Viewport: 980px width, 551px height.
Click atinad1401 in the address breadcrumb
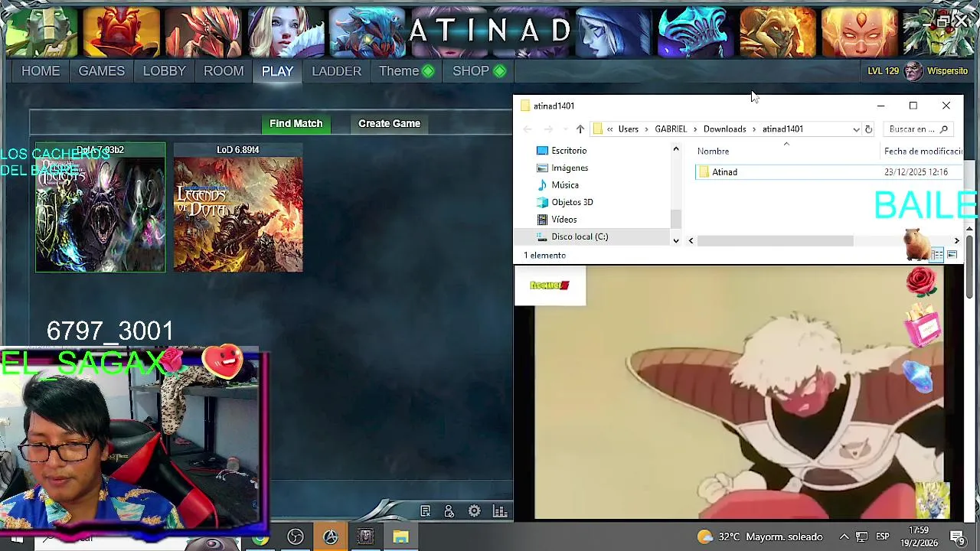tap(782, 129)
